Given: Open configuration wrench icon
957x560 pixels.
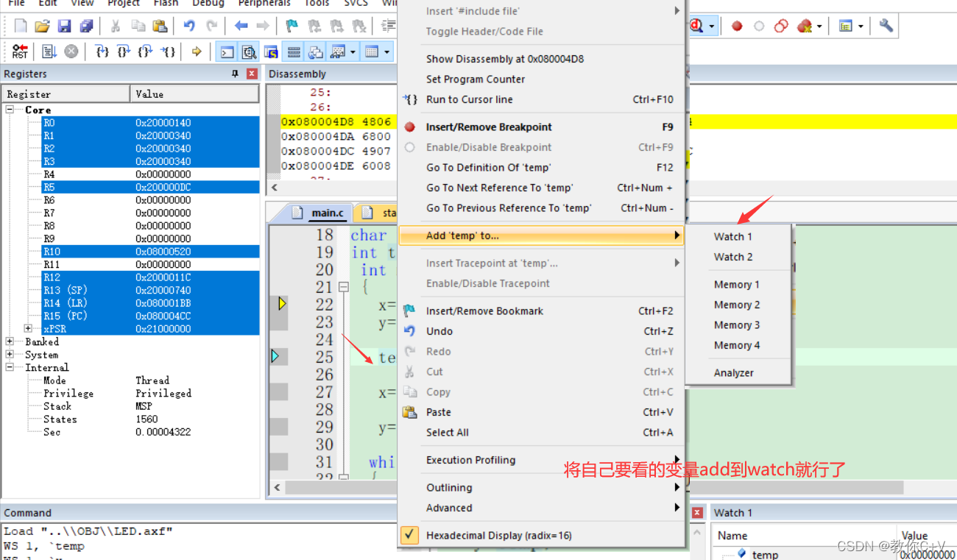Looking at the screenshot, I should point(886,26).
